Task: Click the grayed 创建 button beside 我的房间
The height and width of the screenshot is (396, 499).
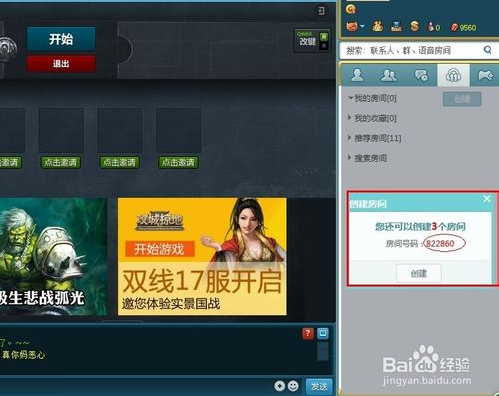Action: coord(462,99)
